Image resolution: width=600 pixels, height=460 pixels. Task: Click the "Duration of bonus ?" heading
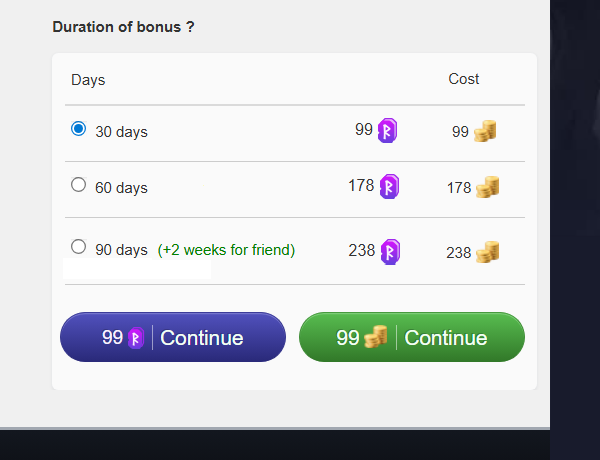(x=123, y=27)
